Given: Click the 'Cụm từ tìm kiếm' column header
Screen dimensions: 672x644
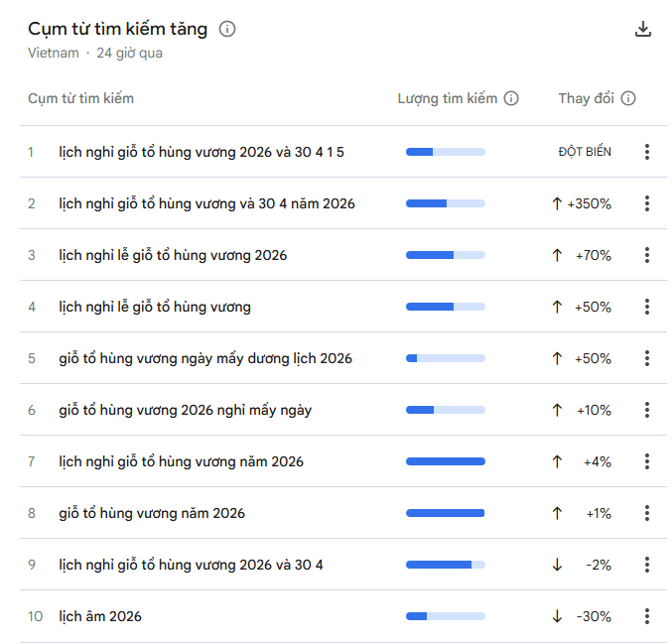Looking at the screenshot, I should [x=80, y=98].
